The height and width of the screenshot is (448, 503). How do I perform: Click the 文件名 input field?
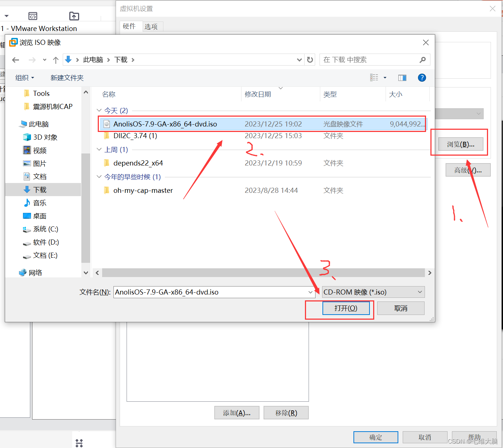210,292
